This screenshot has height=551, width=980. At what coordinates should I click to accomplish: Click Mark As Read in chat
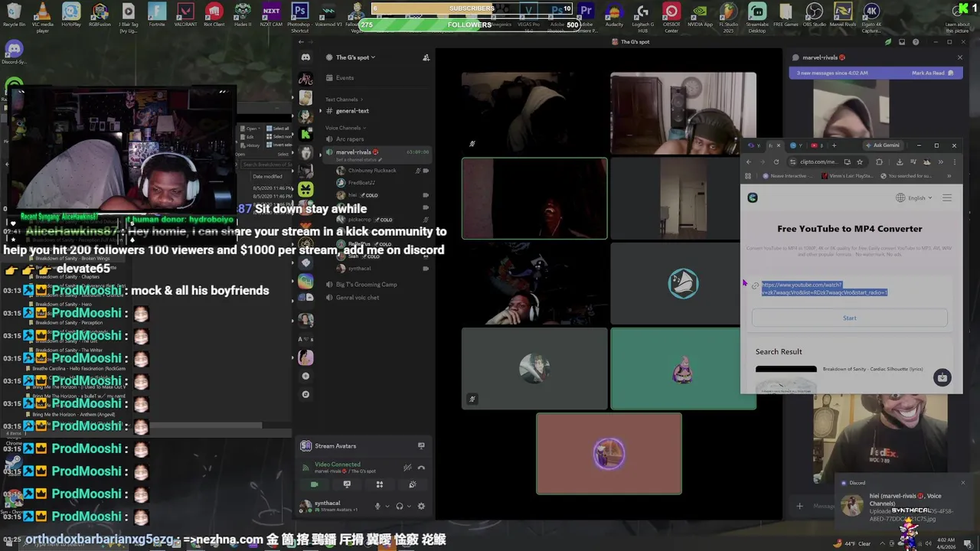[x=933, y=73]
